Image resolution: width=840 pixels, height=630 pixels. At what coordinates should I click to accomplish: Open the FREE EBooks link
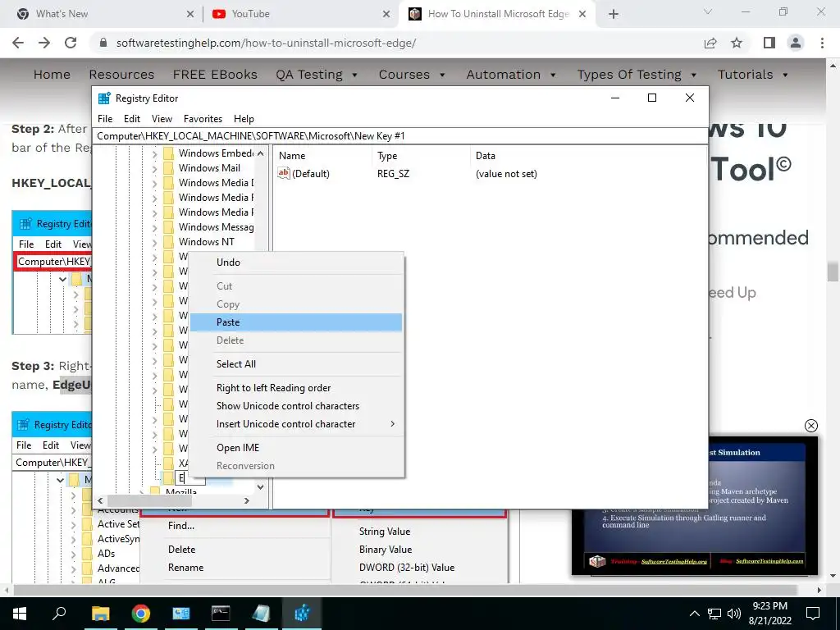(215, 75)
